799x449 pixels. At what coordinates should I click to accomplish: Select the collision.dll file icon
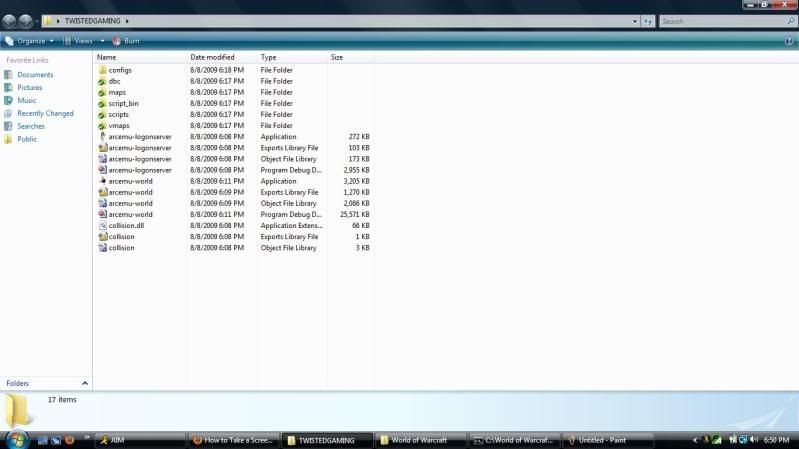coord(102,225)
